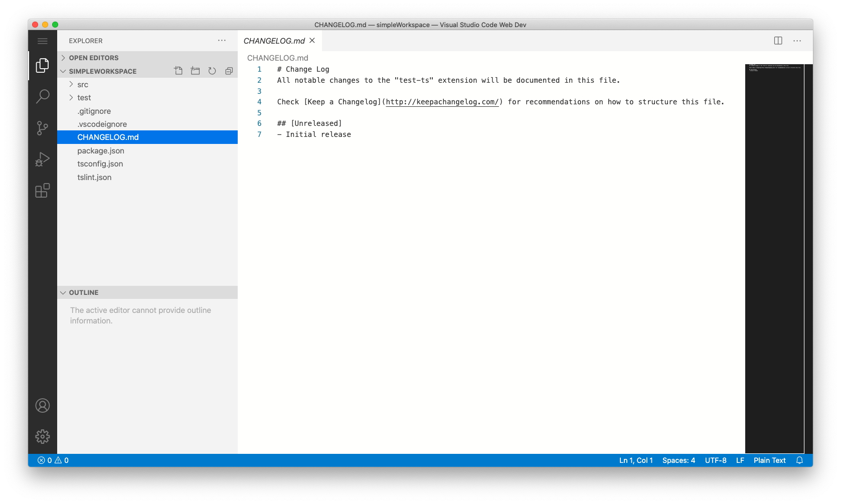The width and height of the screenshot is (841, 504).
Task: Refresh the Explorer file tree
Action: point(212,71)
